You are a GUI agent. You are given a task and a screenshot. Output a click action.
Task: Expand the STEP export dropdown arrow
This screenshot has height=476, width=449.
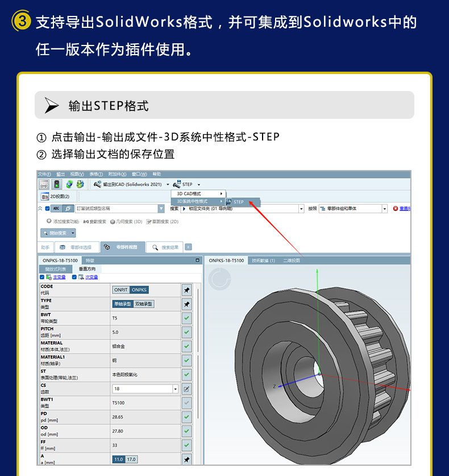click(x=199, y=185)
